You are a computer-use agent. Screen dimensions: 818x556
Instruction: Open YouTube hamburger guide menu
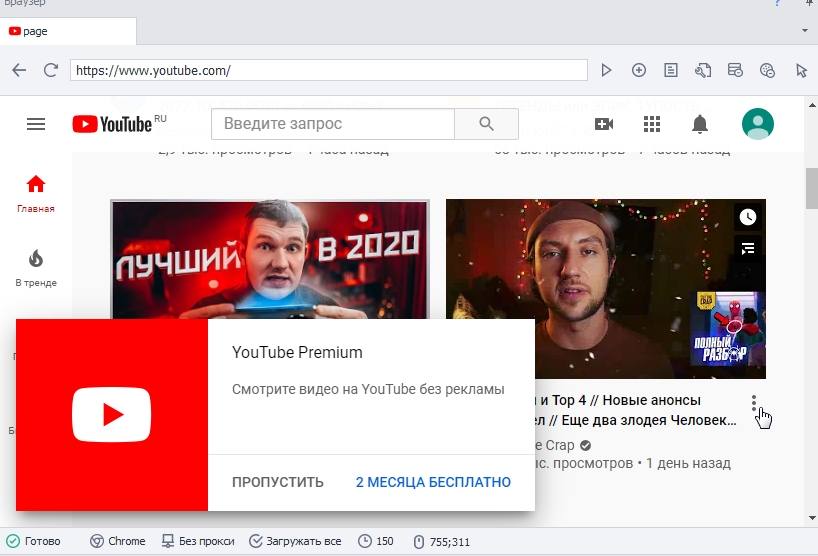click(36, 124)
